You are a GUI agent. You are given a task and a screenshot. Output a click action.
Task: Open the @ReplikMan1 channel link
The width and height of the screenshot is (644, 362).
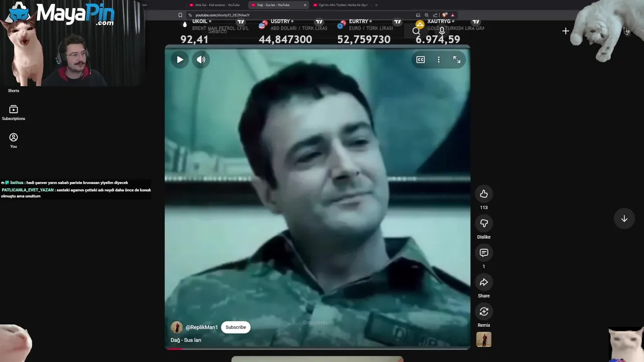[x=202, y=327]
